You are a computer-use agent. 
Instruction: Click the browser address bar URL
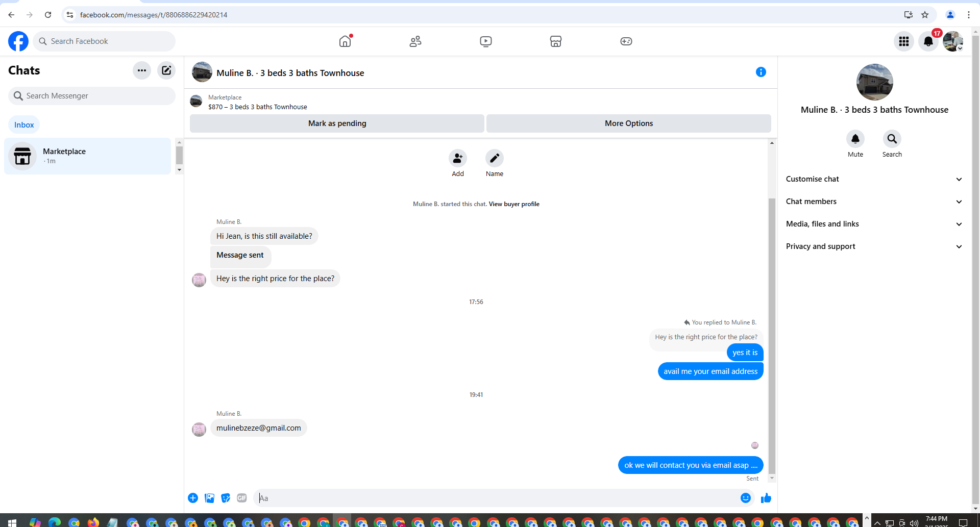[x=154, y=15]
